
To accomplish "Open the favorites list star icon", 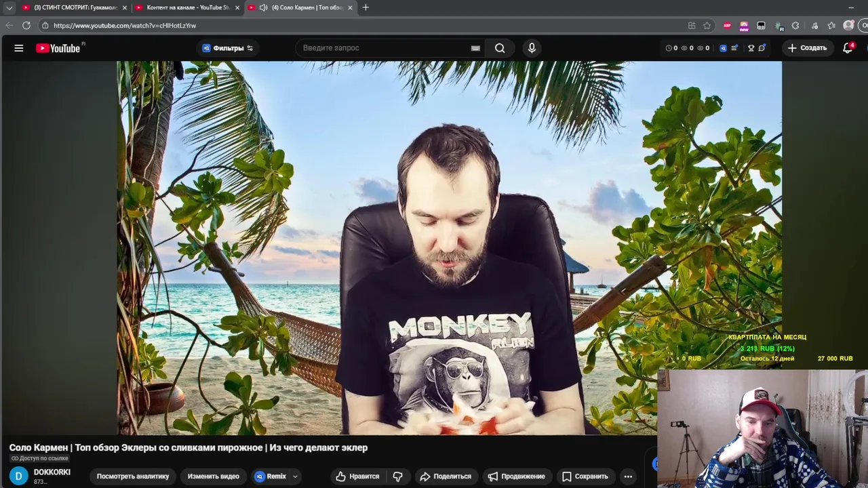I will [x=831, y=25].
